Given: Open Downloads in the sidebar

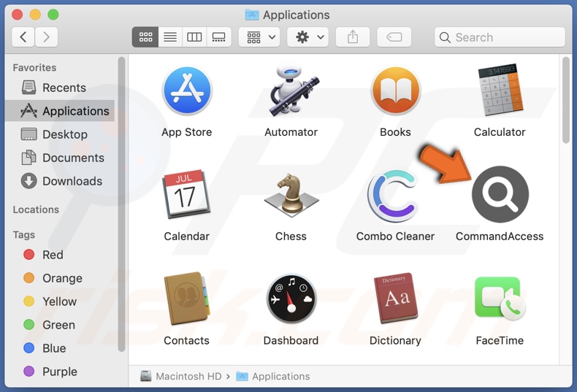Looking at the screenshot, I should click(x=60, y=181).
